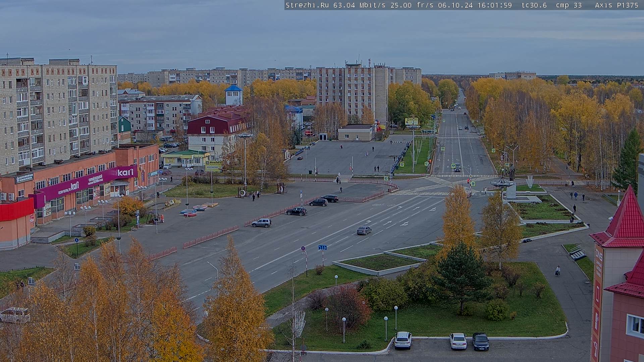Click the "06.10.24" date stamp
This screenshot has height=362, width=644.
(x=455, y=5)
